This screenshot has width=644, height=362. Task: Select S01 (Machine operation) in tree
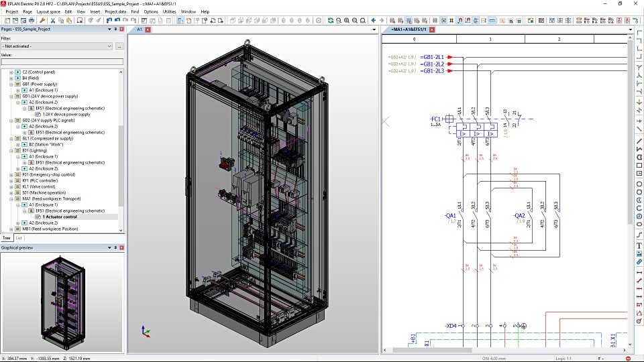tap(44, 193)
